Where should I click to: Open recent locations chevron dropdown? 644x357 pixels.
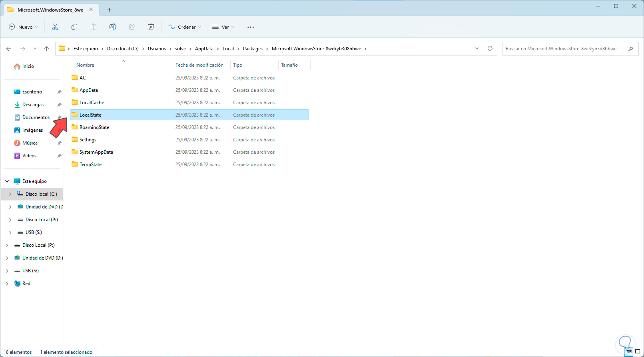[35, 49]
